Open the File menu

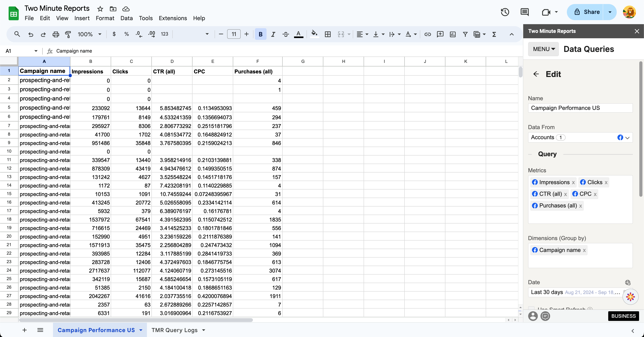point(29,18)
